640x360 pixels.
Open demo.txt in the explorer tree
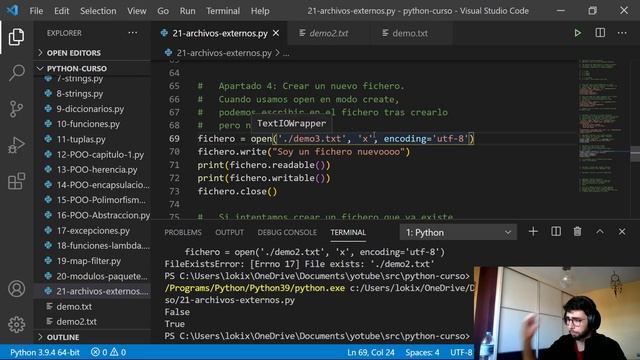point(74,307)
